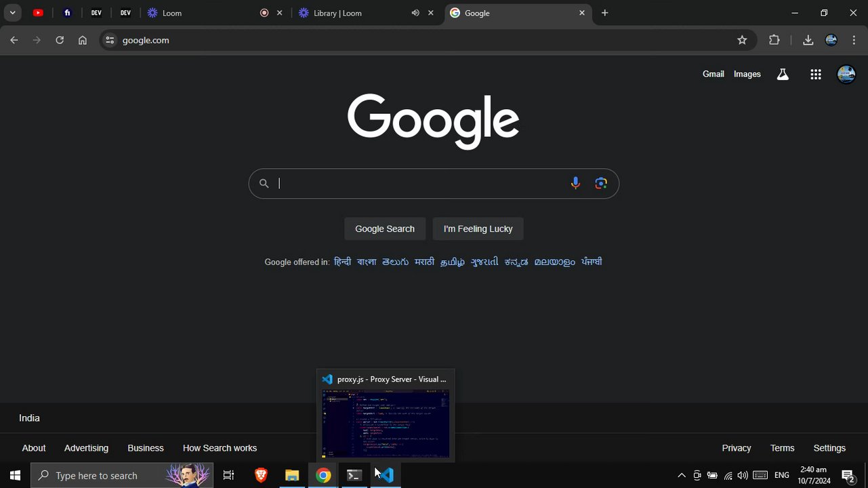Open Gmail link

coord(714,74)
